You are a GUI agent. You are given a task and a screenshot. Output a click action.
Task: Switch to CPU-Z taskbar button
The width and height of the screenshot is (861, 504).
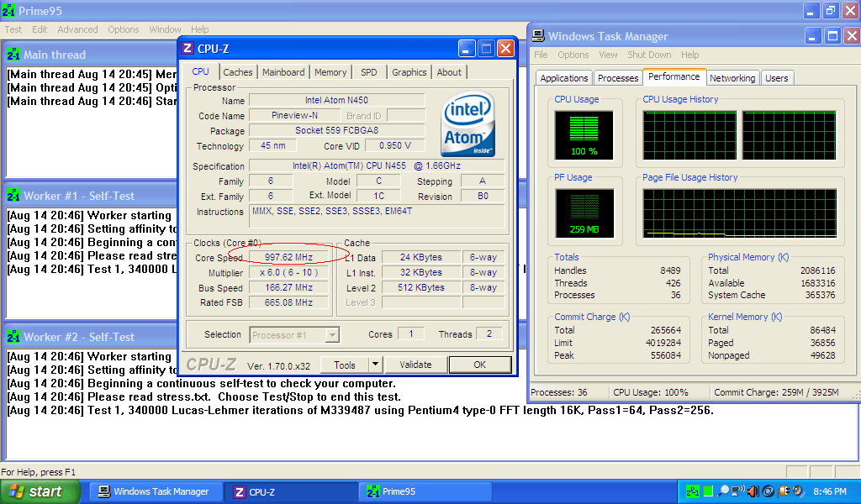coord(290,492)
